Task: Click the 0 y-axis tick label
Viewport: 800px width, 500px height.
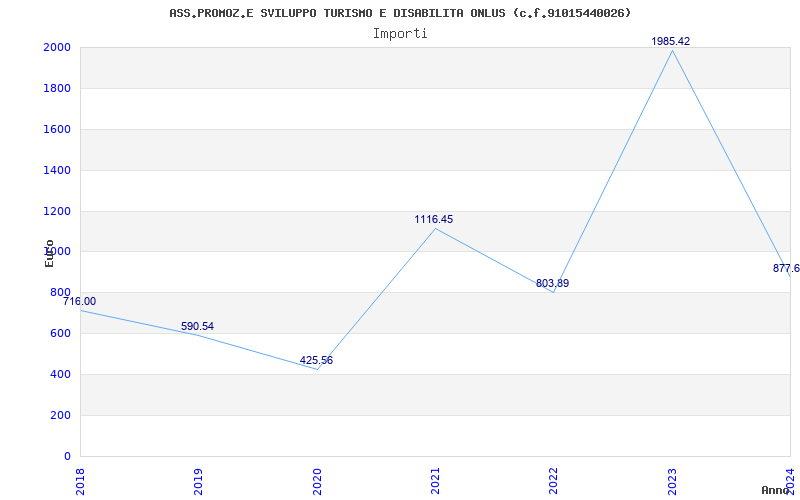Action: click(66, 456)
